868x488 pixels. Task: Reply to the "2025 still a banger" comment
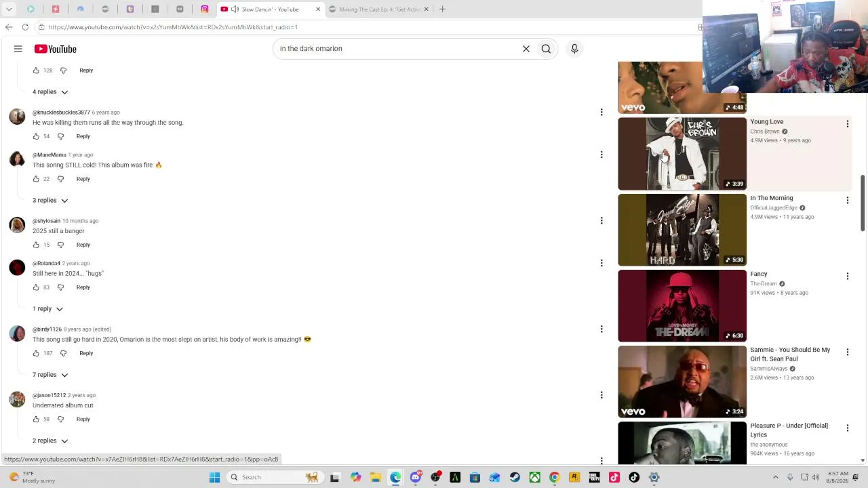(83, 245)
